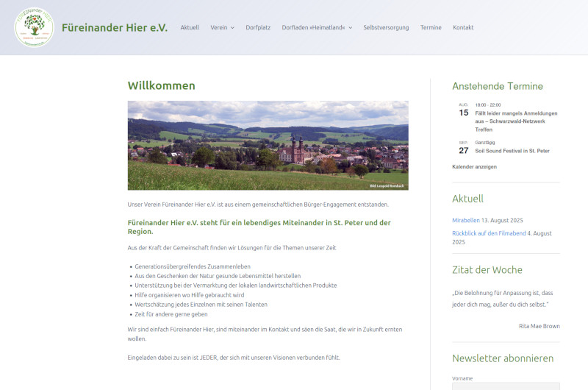
Task: Open the Termine navigation item
Action: (431, 28)
